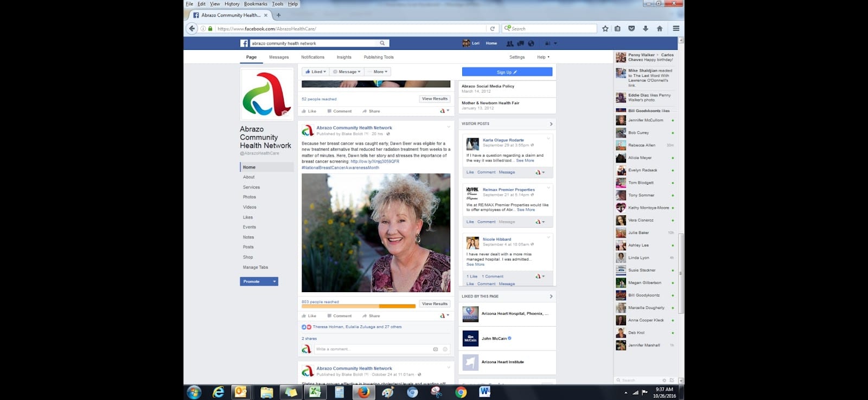The height and width of the screenshot is (400, 868).
Task: Open Microsoft Word from the taskbar
Action: pyautogui.click(x=484, y=392)
